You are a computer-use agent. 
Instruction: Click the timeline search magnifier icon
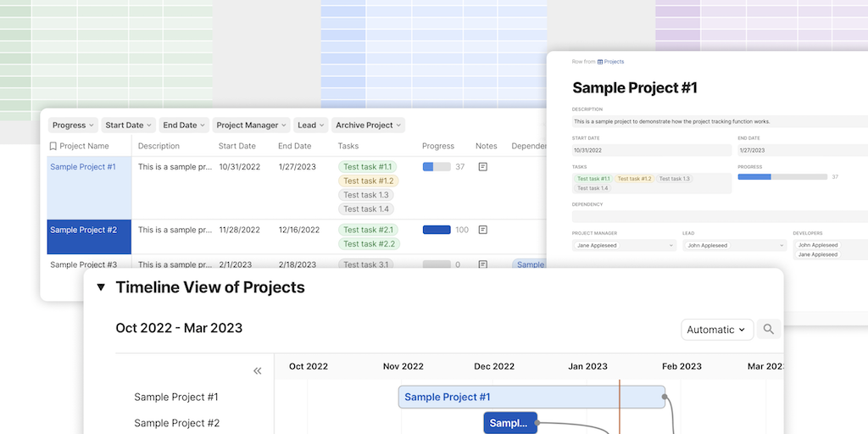[x=769, y=330]
